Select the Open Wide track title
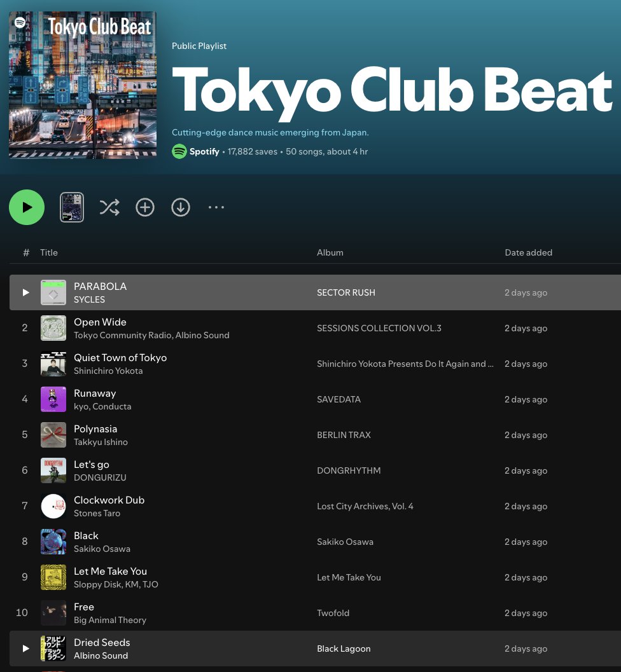 tap(100, 322)
